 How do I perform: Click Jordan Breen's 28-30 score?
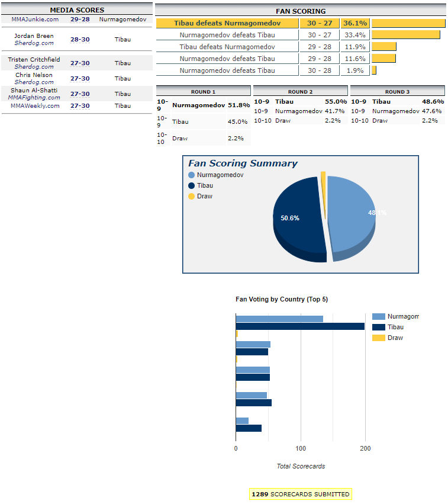tap(80, 40)
